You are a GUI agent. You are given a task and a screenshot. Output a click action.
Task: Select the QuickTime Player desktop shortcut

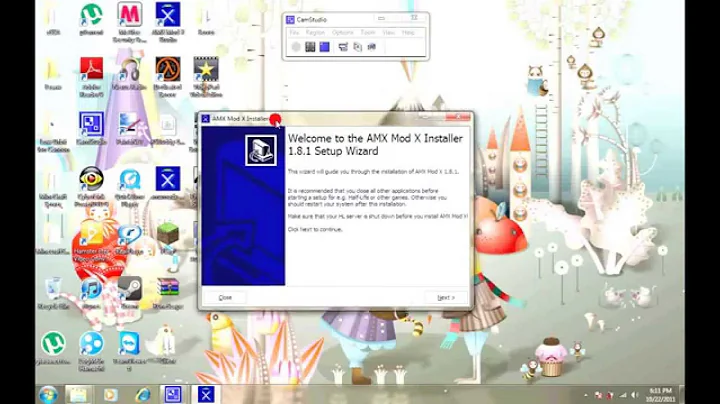pyautogui.click(x=129, y=187)
